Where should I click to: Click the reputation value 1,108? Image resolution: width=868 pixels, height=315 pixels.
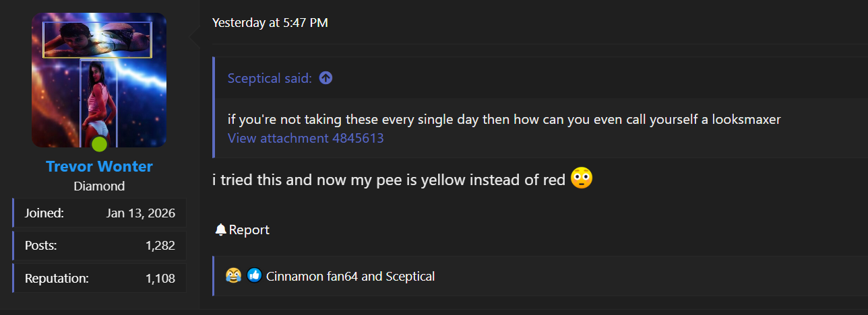[x=160, y=278]
